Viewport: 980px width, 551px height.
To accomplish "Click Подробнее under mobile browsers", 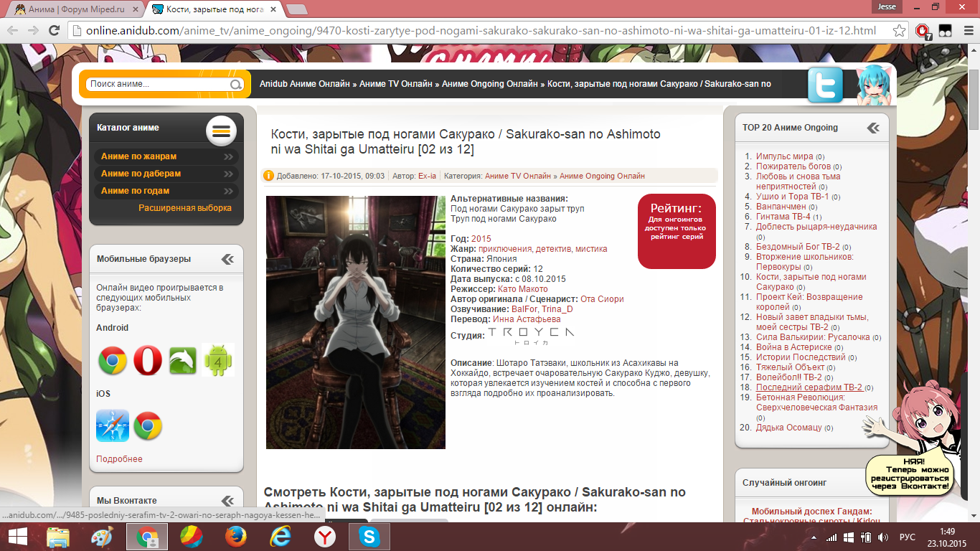I will pos(119,459).
